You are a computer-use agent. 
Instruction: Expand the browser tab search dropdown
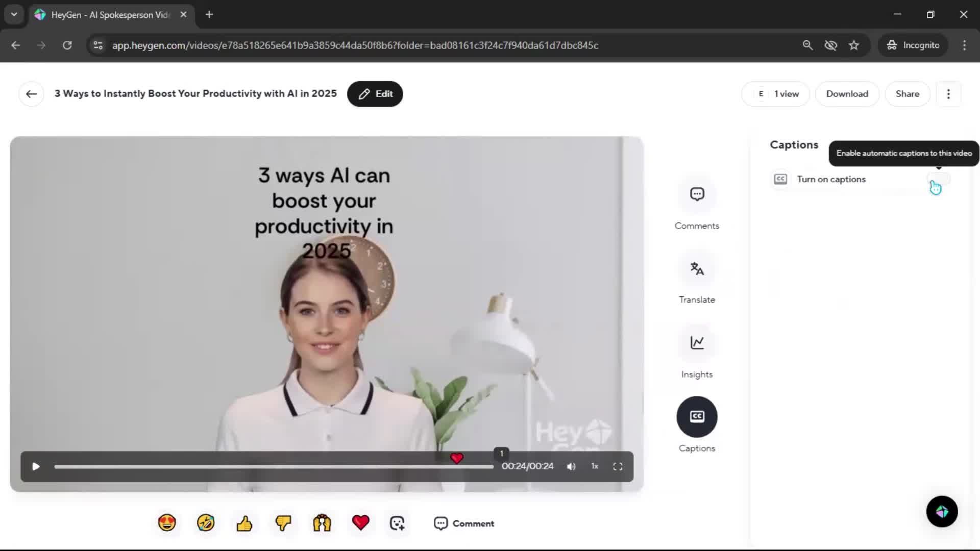[14, 14]
